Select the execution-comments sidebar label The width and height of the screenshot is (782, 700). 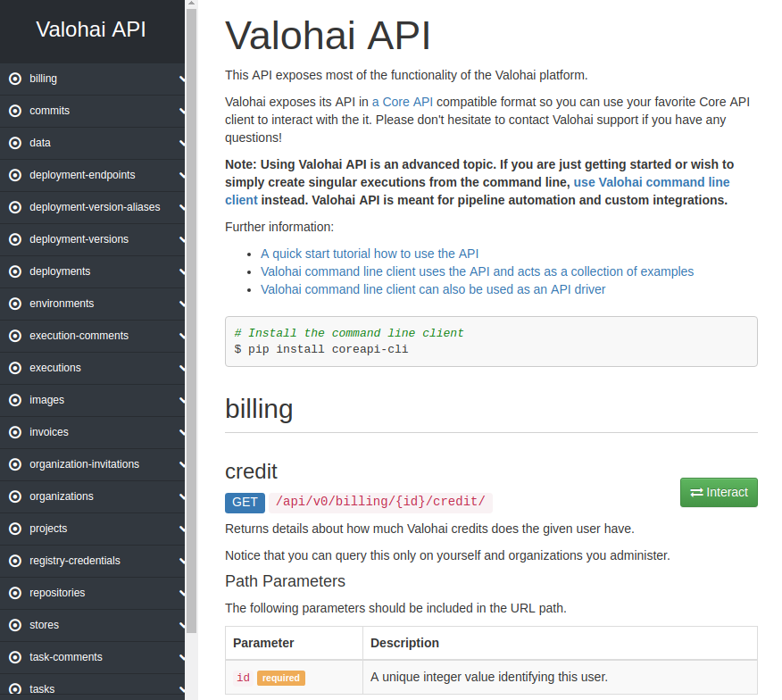point(79,336)
